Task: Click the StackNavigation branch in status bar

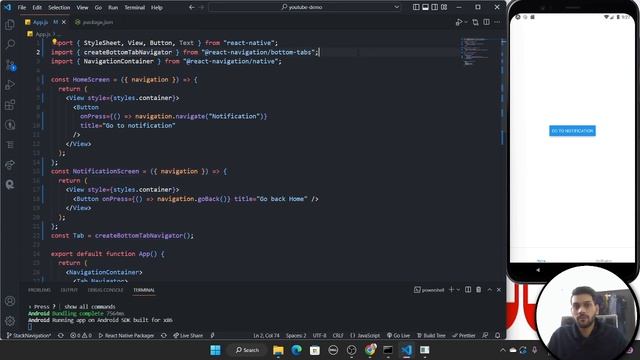Action: pyautogui.click(x=29, y=336)
